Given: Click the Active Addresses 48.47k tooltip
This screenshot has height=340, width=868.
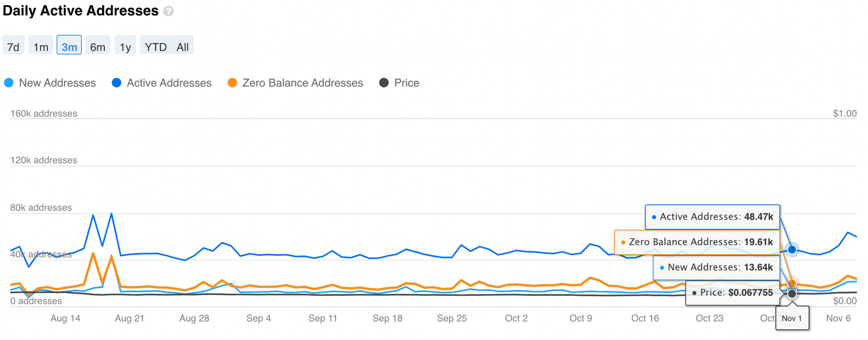Looking at the screenshot, I should click(x=712, y=216).
